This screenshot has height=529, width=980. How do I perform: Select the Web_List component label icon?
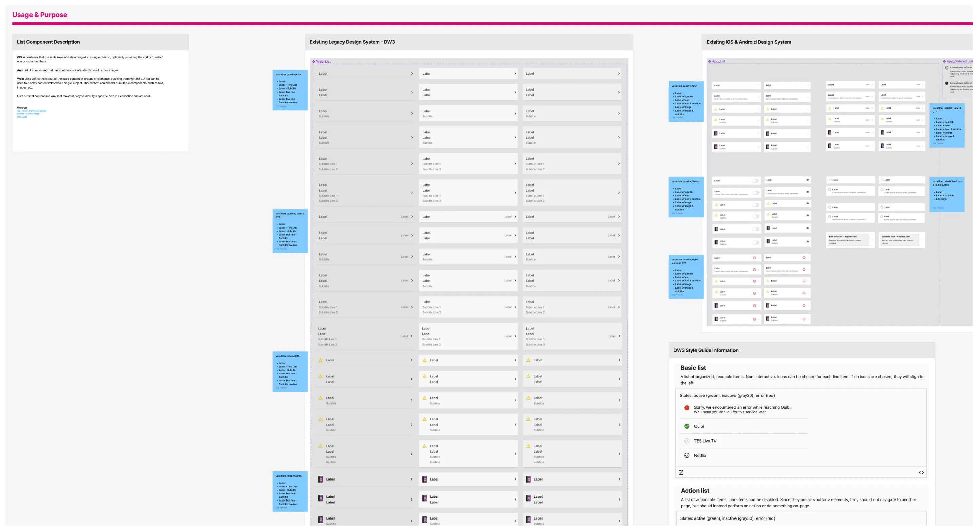point(314,62)
